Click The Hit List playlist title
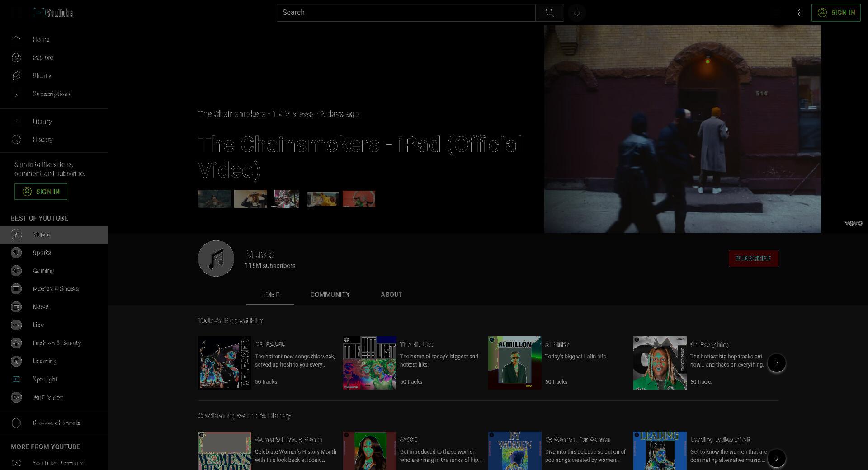Image resolution: width=868 pixels, height=470 pixels. tap(416, 344)
